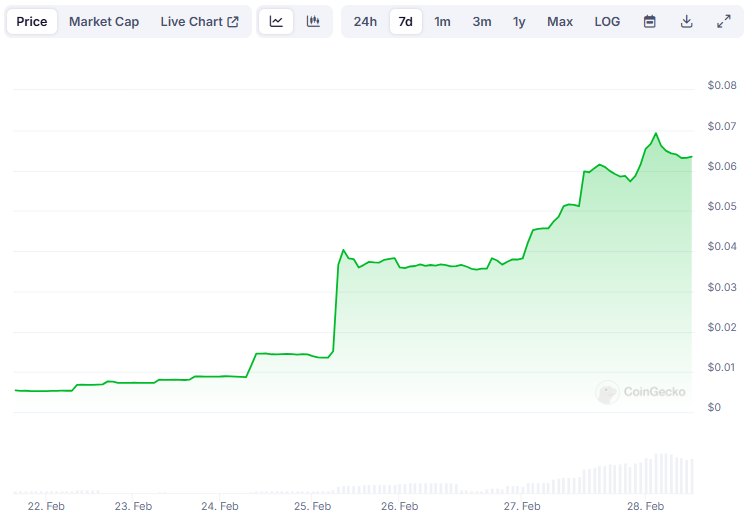Select the Price tab
This screenshot has height=524, width=756.
32,22
